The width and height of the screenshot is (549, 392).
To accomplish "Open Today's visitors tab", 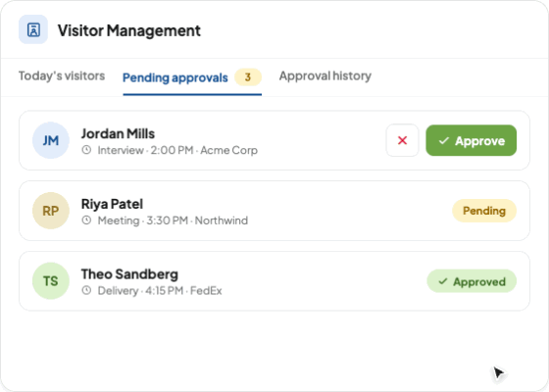I will click(x=62, y=76).
